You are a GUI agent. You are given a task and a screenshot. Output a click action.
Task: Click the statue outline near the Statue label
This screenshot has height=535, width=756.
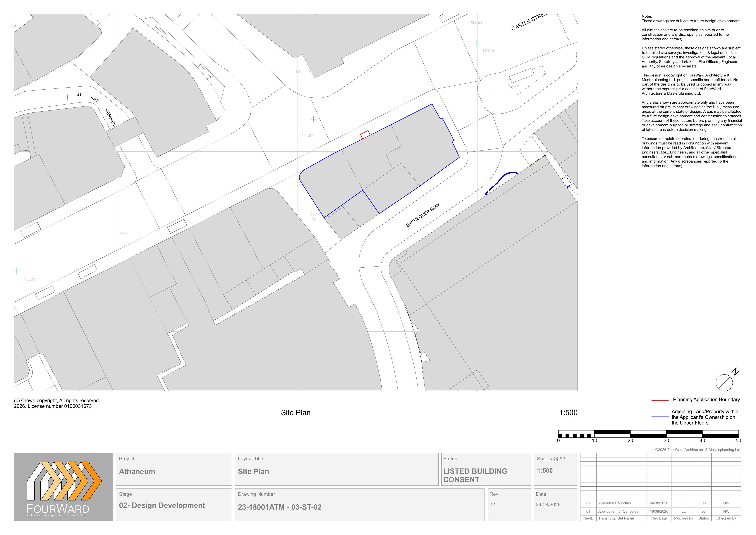click(x=522, y=76)
